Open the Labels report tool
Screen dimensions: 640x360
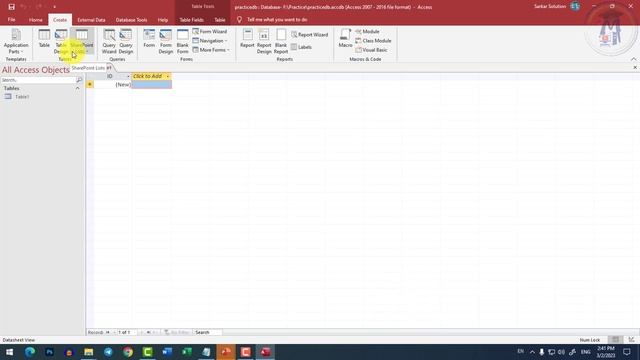[301, 47]
